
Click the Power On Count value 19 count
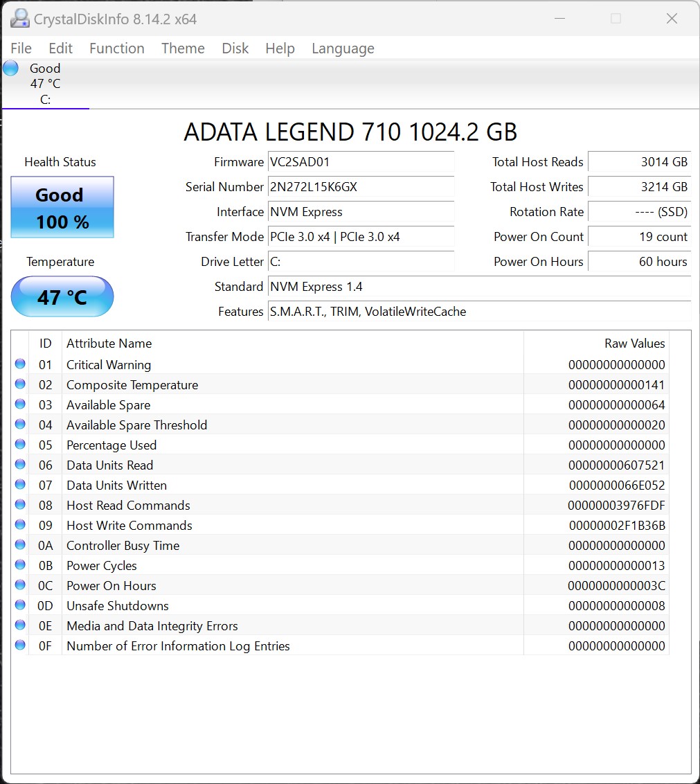click(640, 236)
